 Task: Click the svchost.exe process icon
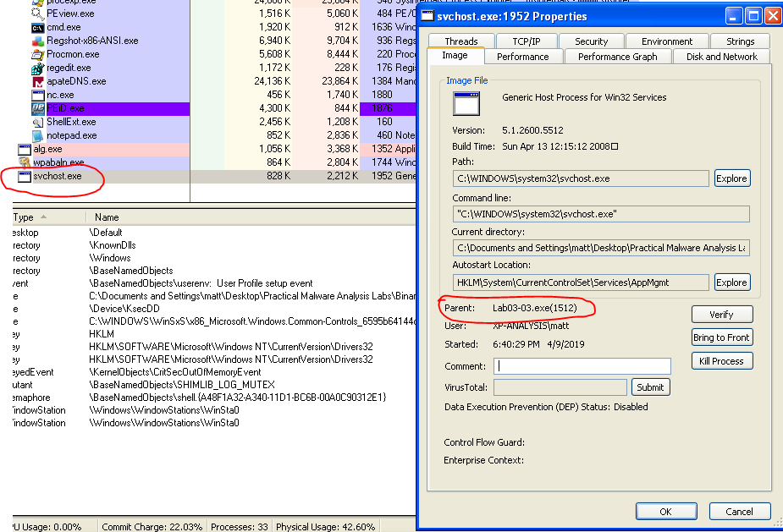point(25,176)
